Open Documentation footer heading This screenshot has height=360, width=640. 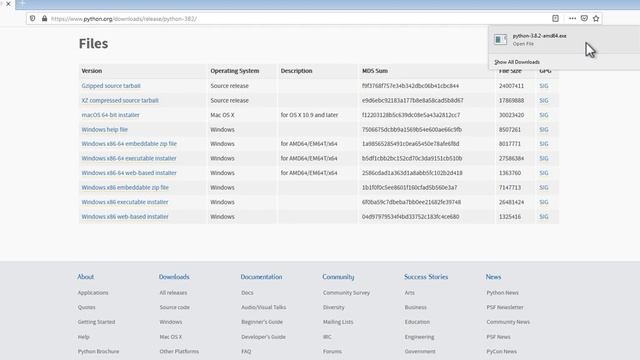click(x=261, y=277)
